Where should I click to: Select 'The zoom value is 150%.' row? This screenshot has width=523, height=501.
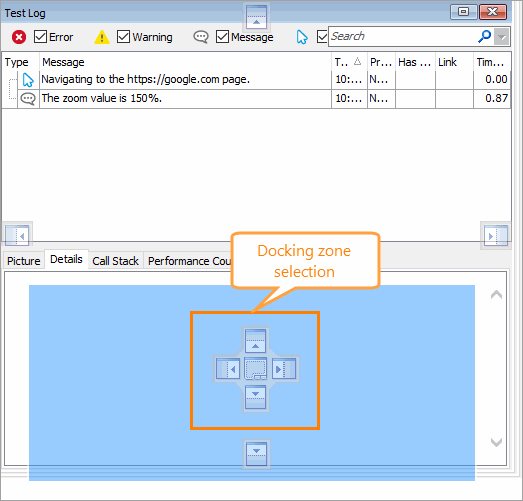[x=256, y=99]
